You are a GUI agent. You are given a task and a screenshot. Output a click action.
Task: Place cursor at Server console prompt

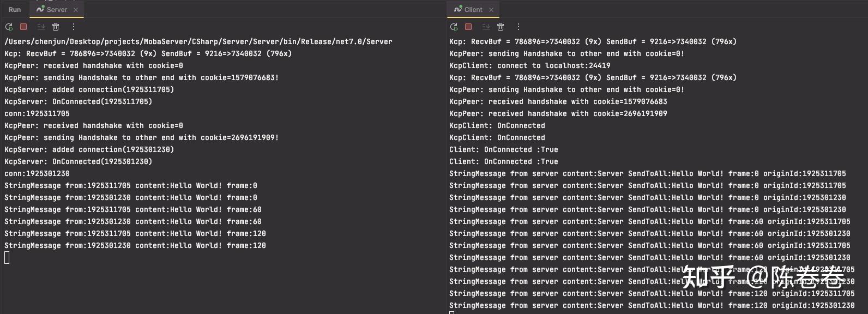[7, 257]
